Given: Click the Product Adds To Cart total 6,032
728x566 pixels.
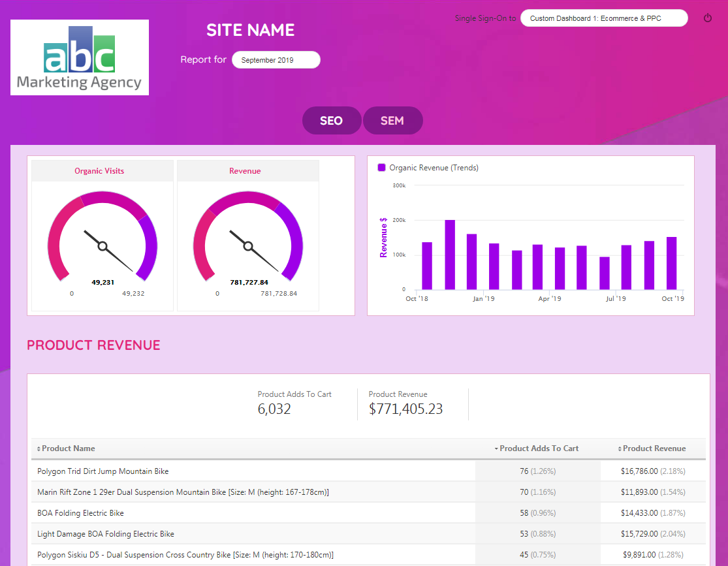Looking at the screenshot, I should [x=274, y=409].
